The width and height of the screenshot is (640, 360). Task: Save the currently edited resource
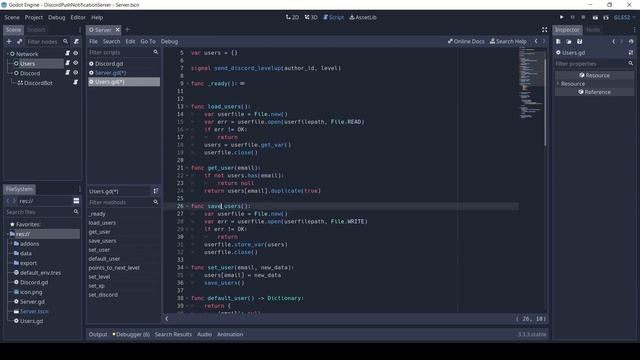pyautogui.click(x=580, y=42)
